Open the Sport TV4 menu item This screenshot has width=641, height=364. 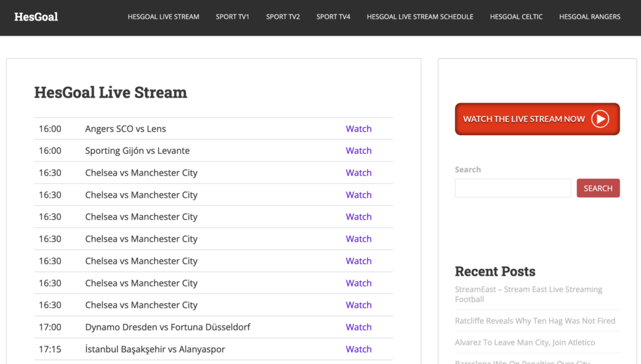(333, 17)
